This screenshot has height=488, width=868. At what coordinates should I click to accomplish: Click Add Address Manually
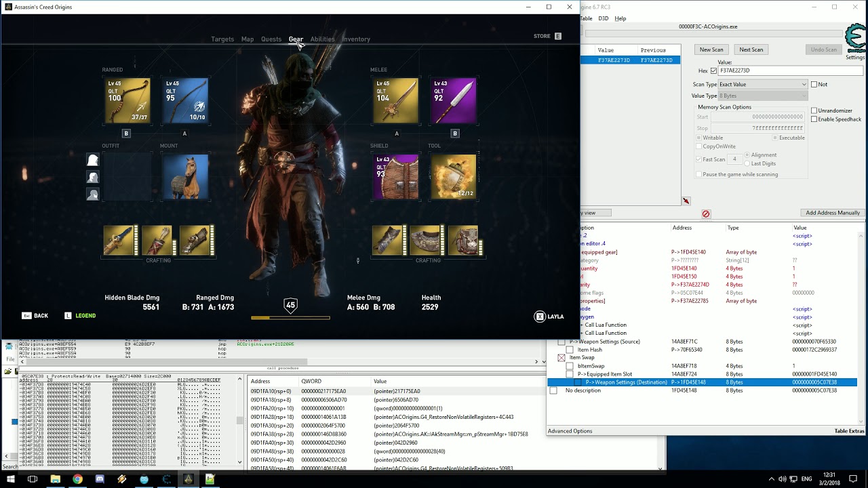coord(833,213)
